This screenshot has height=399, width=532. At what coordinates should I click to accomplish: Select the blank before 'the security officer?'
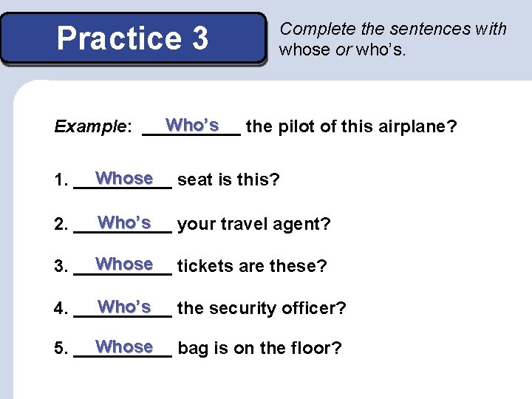(x=123, y=307)
